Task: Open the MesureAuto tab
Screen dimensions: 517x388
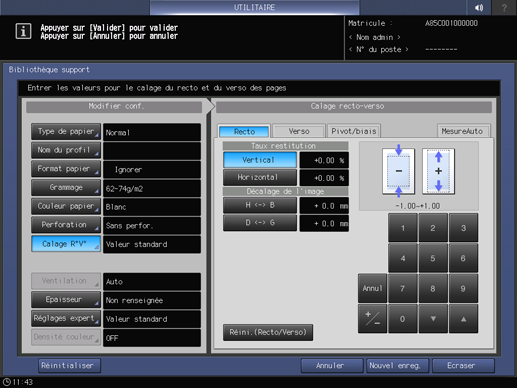Action: pos(462,131)
